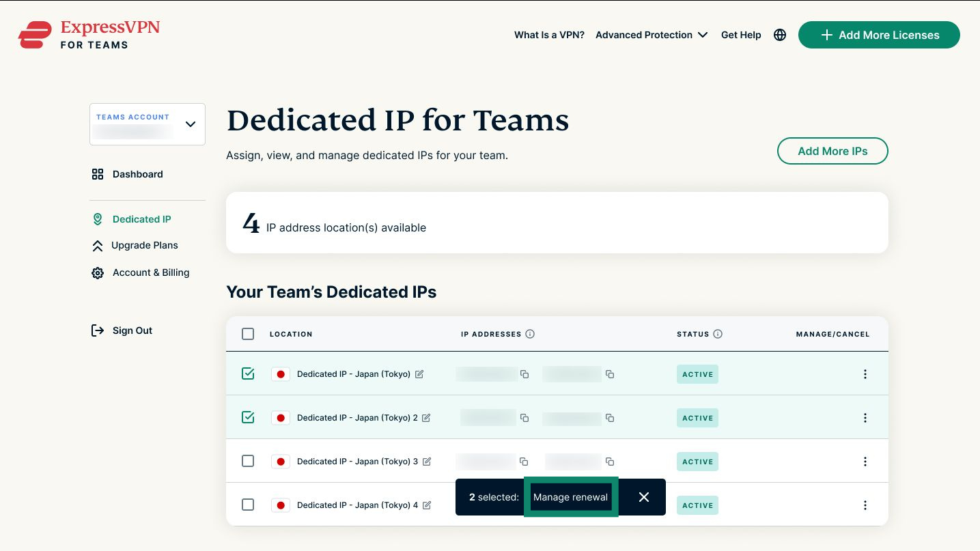Screen dimensions: 980x551
Task: Click the Status column header text
Action: (693, 335)
